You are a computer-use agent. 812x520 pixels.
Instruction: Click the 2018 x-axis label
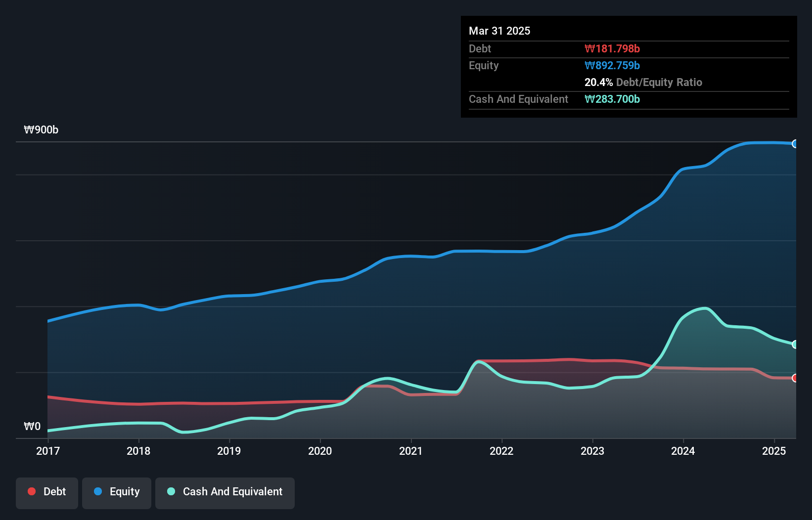138,451
